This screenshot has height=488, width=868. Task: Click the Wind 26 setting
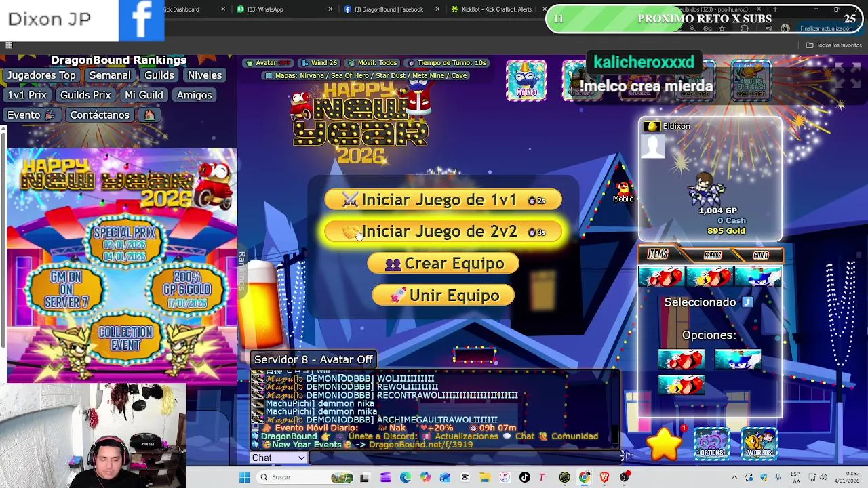319,63
